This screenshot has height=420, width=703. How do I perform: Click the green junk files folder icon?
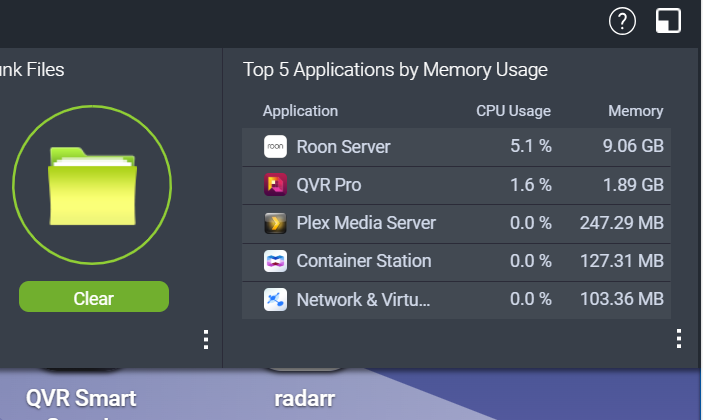(x=92, y=186)
